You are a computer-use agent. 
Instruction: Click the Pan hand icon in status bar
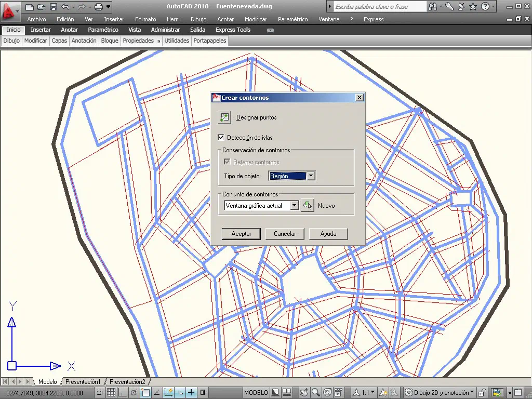pyautogui.click(x=304, y=393)
